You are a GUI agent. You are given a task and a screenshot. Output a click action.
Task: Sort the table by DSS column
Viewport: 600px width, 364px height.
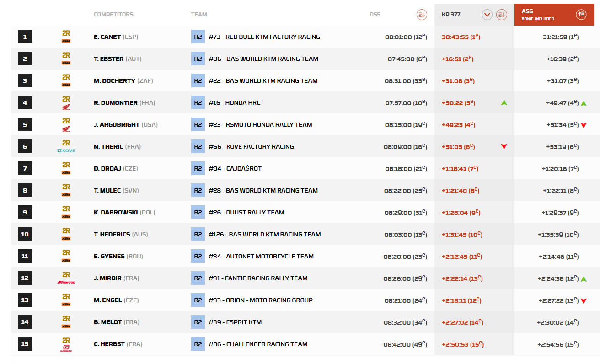421,15
